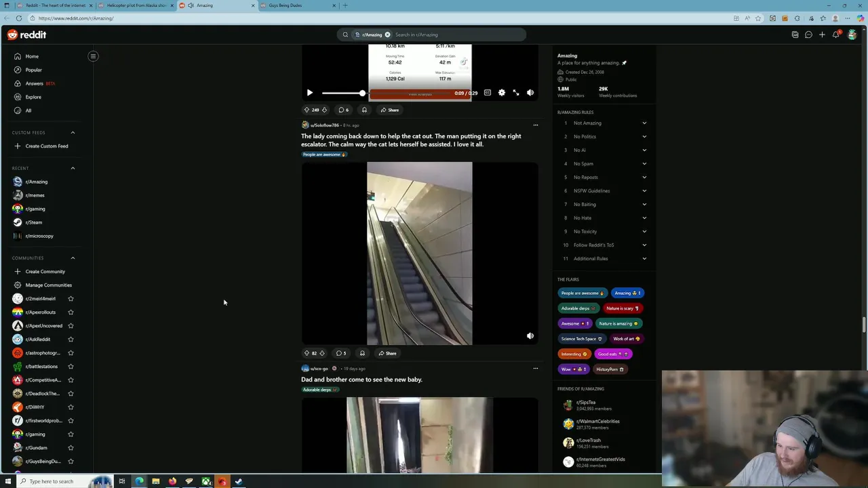Viewport: 868px width, 488px height.
Task: Favorite r/2meirl4meirl with star
Action: coord(71,298)
